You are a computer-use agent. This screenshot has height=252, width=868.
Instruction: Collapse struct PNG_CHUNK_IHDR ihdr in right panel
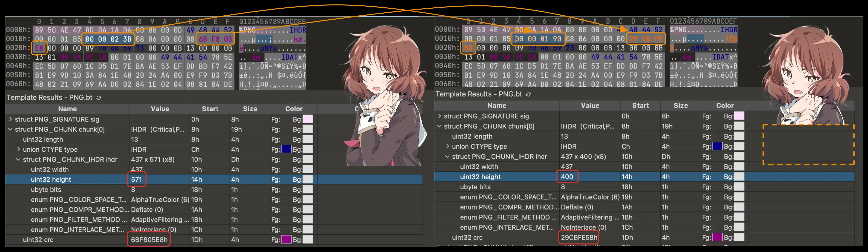click(447, 157)
